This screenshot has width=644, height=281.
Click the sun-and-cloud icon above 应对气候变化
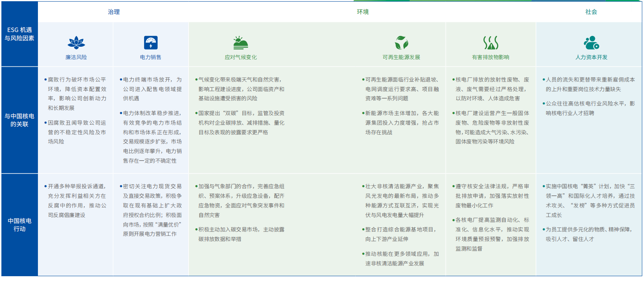(241, 43)
